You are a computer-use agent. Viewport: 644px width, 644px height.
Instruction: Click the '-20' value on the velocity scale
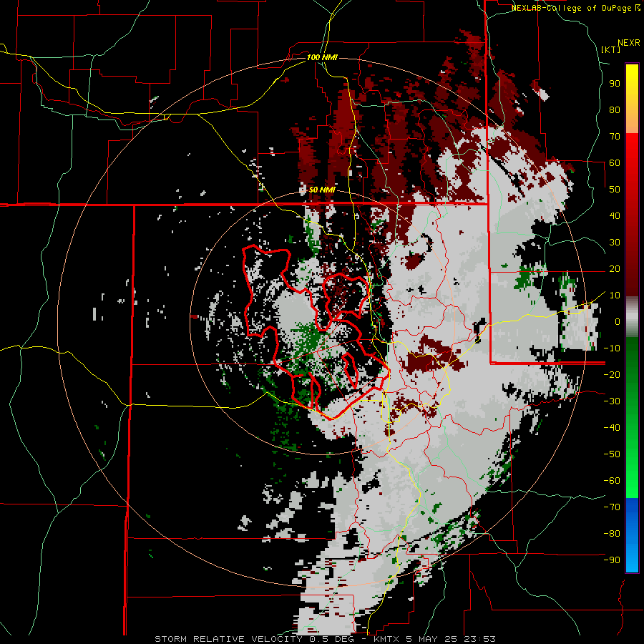coord(612,374)
